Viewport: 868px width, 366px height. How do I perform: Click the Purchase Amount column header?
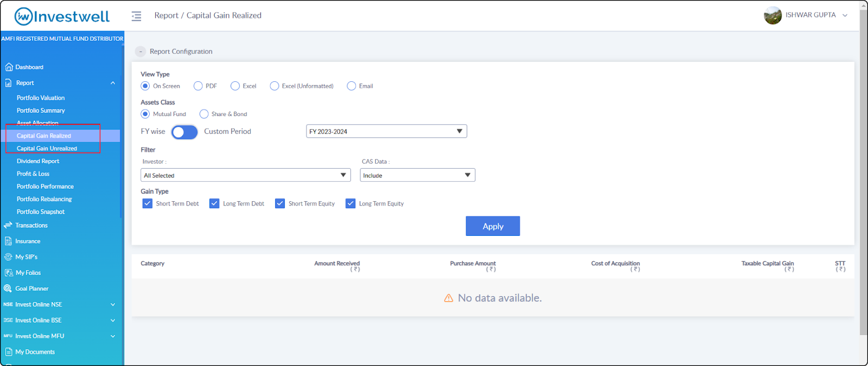click(473, 266)
